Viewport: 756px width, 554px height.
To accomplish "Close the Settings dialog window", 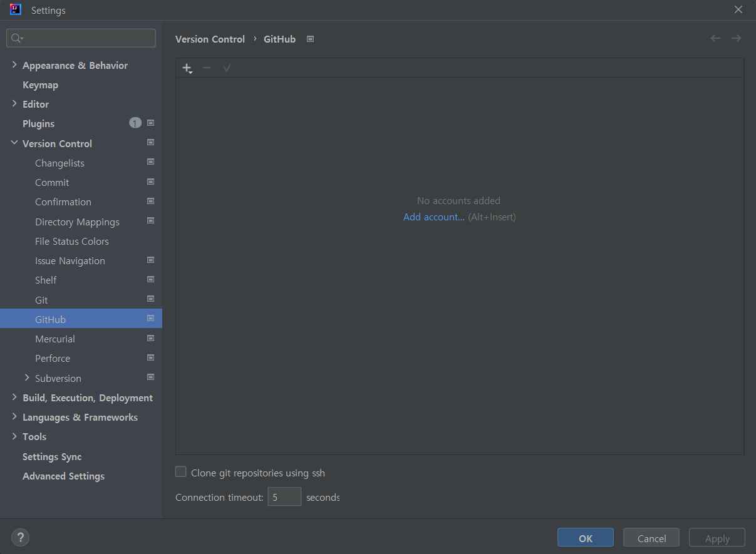I will pyautogui.click(x=738, y=9).
